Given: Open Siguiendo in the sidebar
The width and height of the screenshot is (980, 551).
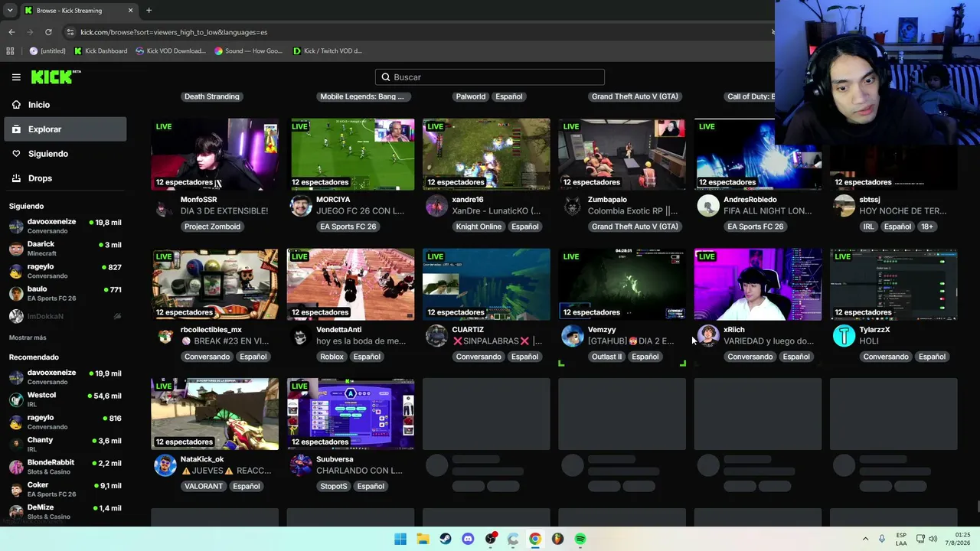Looking at the screenshot, I should tap(65, 154).
